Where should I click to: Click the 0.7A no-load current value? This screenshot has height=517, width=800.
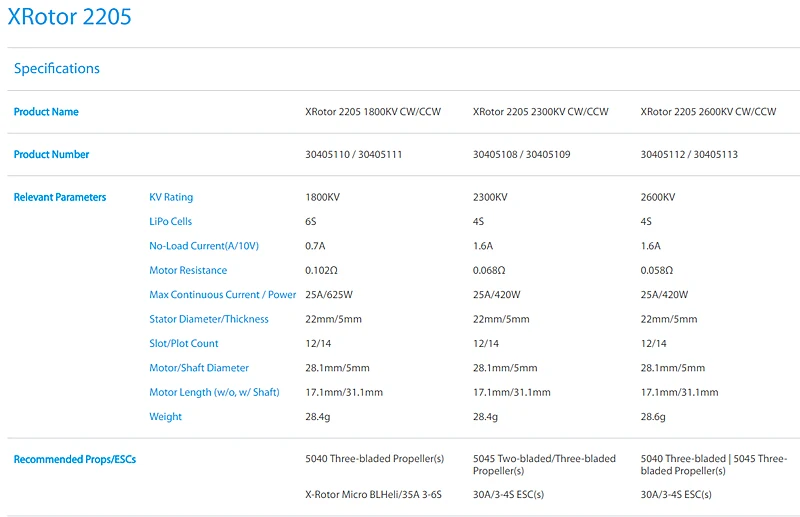315,246
